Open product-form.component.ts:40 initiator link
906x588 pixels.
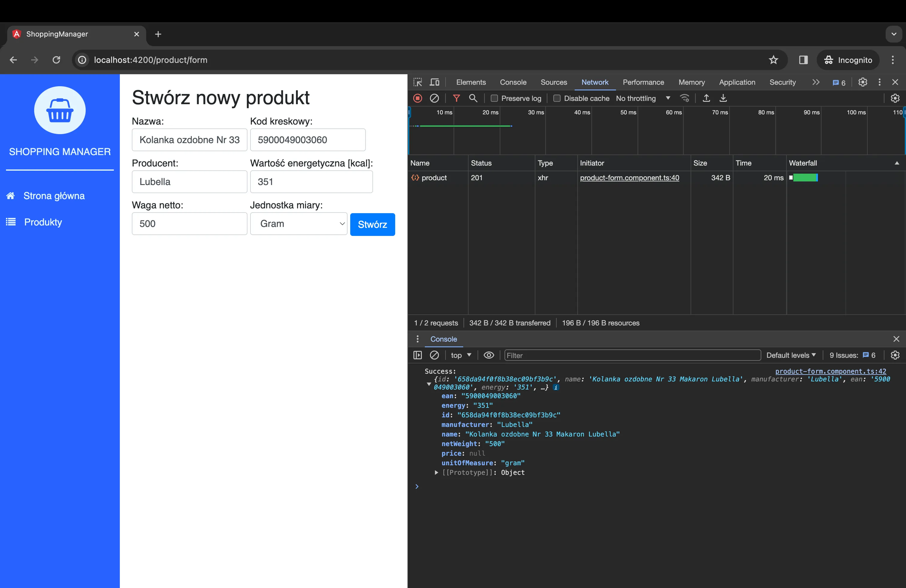pos(629,178)
